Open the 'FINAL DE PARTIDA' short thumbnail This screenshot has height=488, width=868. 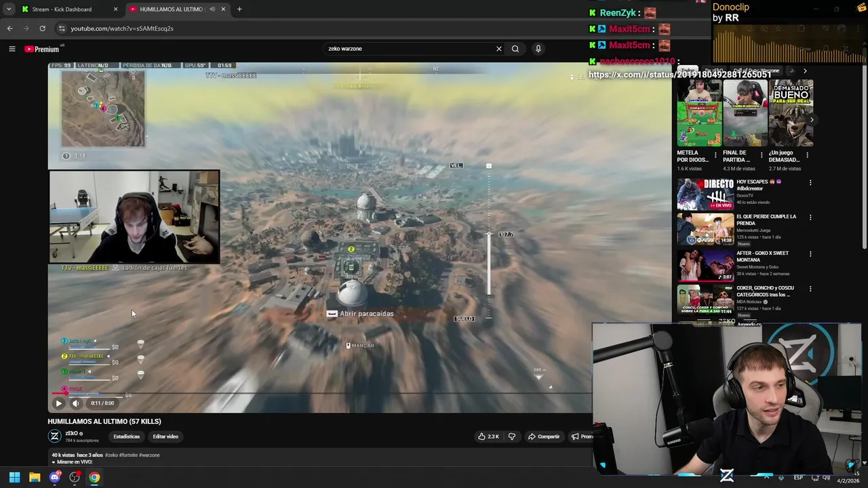tap(745, 113)
